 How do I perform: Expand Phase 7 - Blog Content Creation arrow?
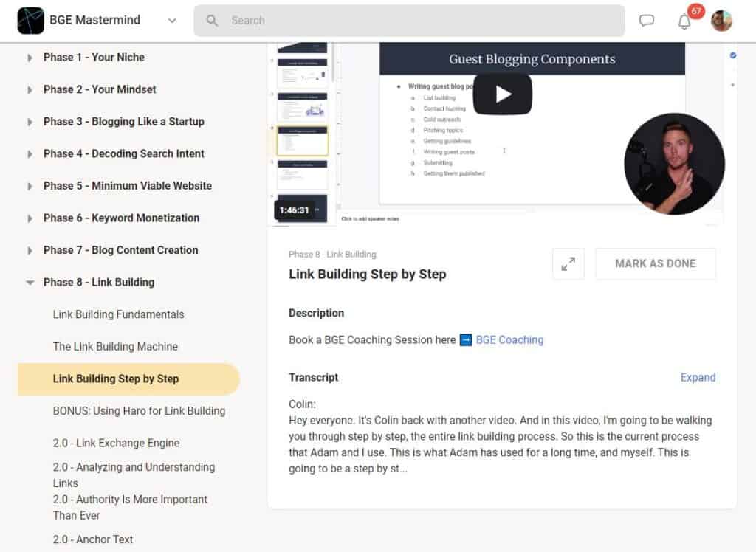pos(30,251)
